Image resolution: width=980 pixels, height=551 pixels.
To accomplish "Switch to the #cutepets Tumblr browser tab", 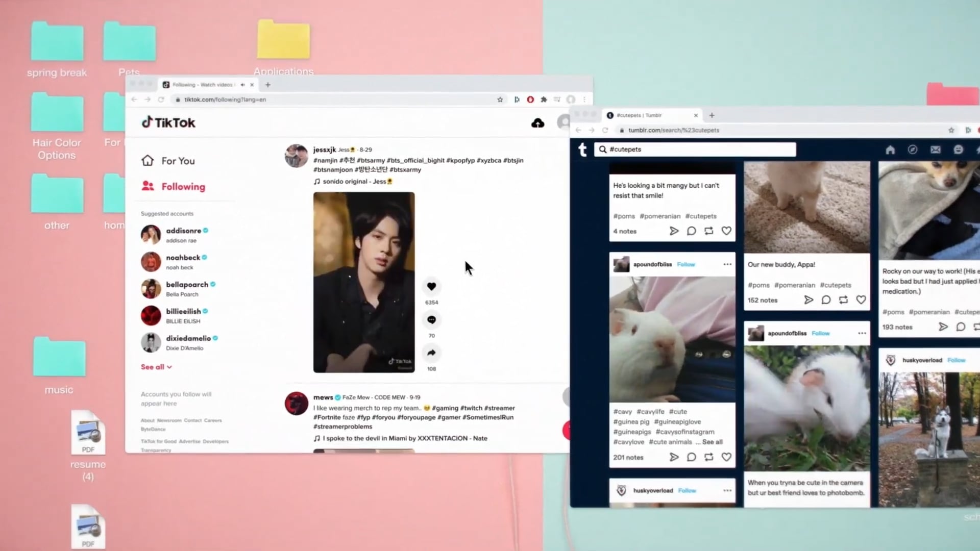I will click(652, 115).
